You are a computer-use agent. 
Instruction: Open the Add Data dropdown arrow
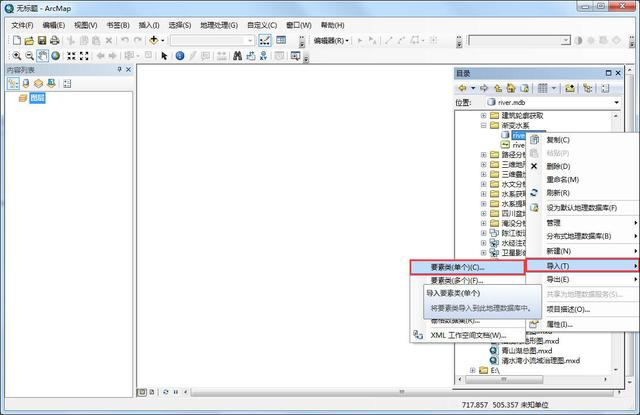pos(163,40)
